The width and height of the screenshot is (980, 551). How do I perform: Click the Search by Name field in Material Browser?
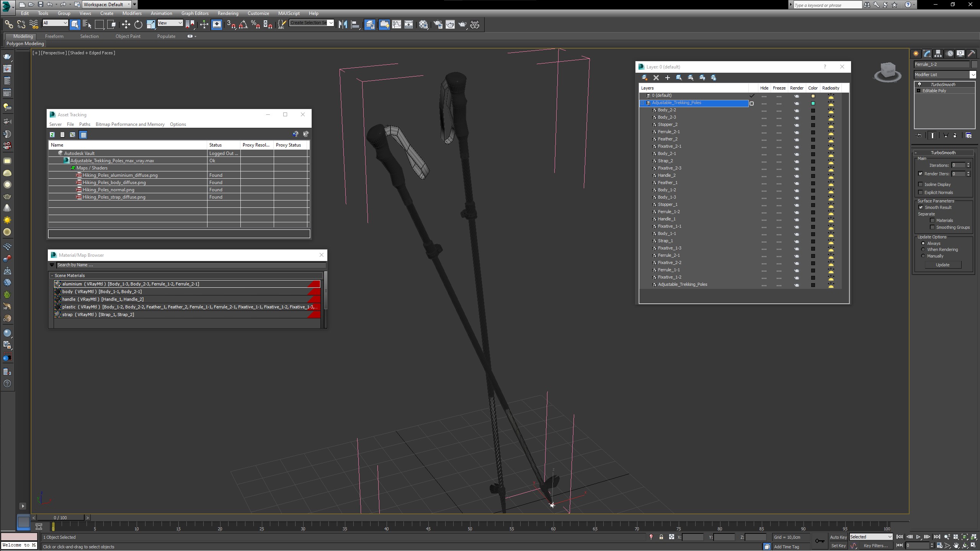tap(191, 265)
